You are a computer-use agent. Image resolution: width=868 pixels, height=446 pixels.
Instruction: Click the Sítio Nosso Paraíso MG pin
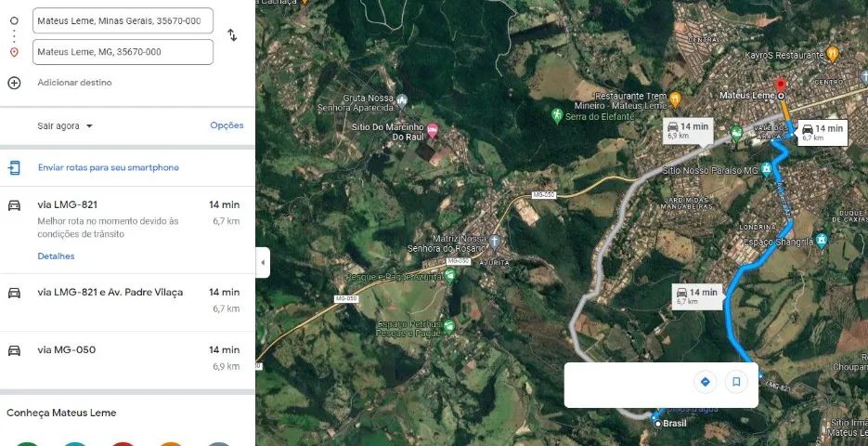pyautogui.click(x=766, y=168)
